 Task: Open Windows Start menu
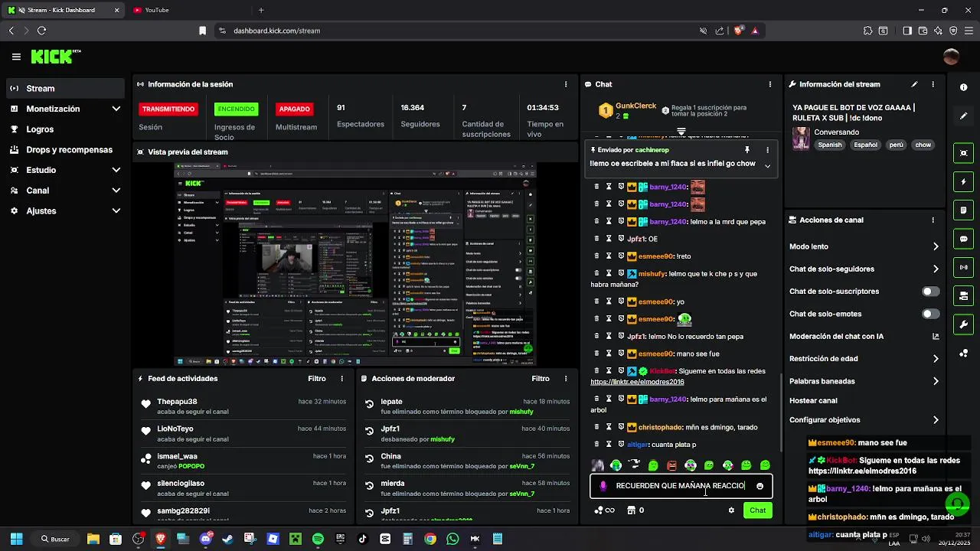click(x=16, y=539)
